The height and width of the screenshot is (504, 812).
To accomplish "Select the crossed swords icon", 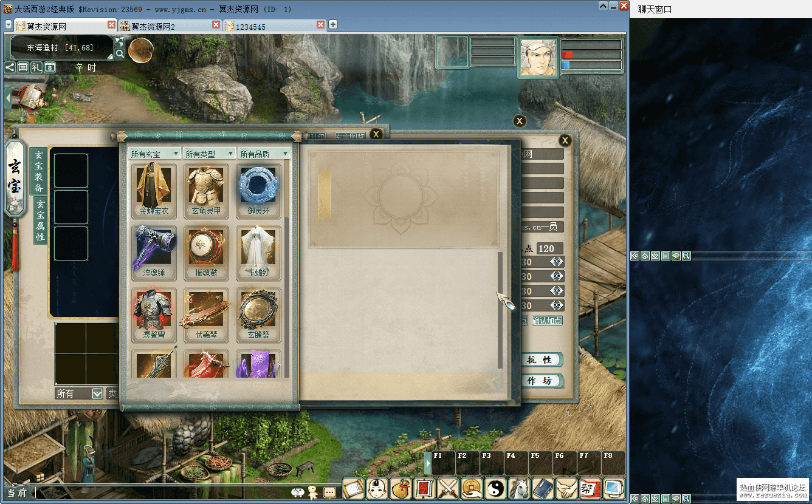I will 448,488.
